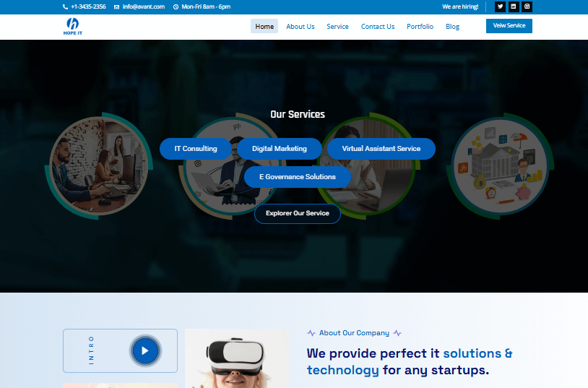Click the Veiw Service button
Screen dimensions: 588x388
coord(509,25)
